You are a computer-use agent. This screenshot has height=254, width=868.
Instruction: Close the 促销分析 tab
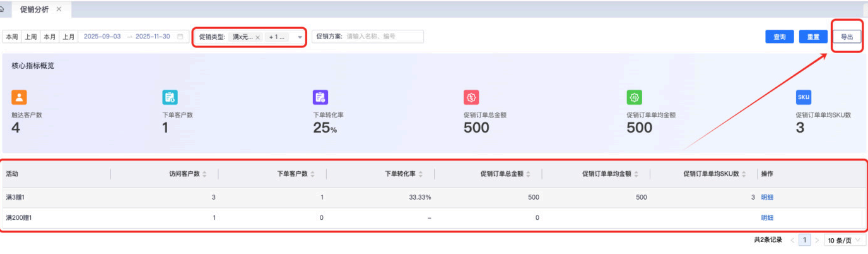[59, 9]
